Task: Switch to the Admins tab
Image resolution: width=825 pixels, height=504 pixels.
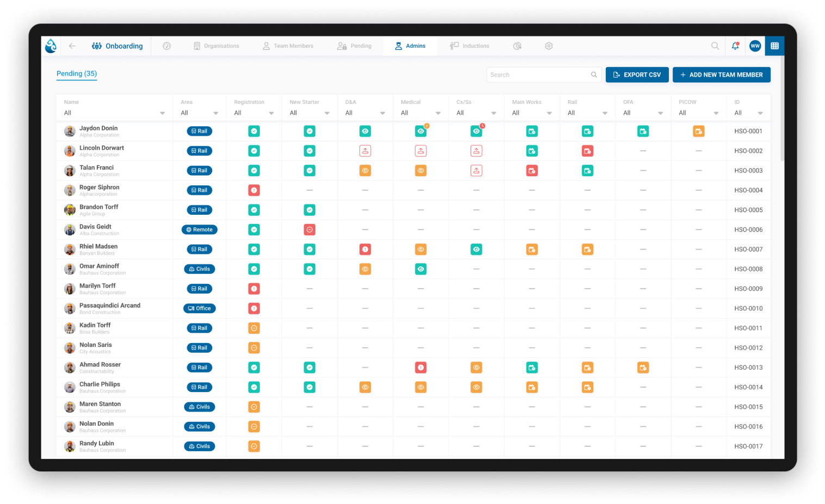Action: [x=411, y=46]
